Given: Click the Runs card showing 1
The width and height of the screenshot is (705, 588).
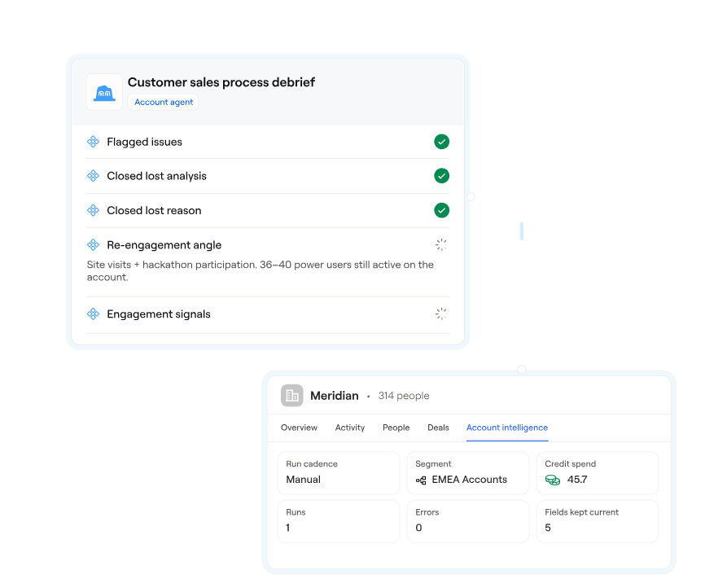Looking at the screenshot, I should tap(339, 521).
